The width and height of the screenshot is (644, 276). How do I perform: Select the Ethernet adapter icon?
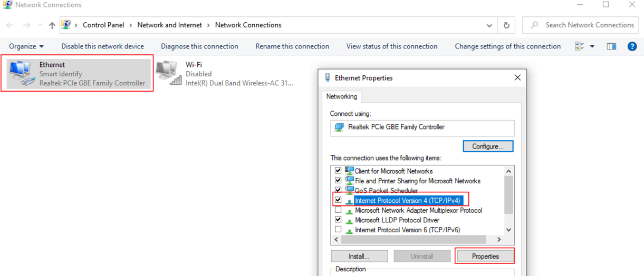(22, 74)
